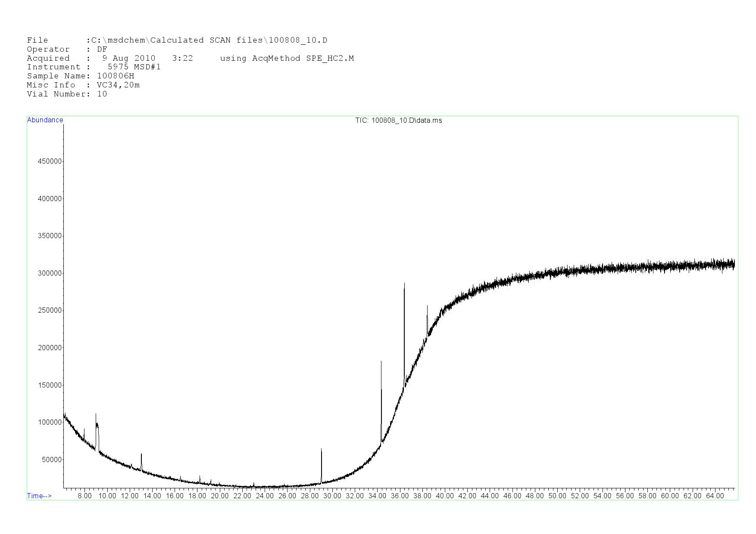Click the Misc Info value VC34,20m
756x534 pixels.
point(118,85)
